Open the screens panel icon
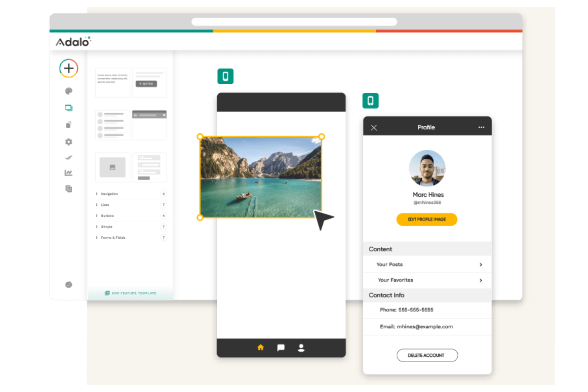Viewport: 588px width, 392px height. [68, 107]
